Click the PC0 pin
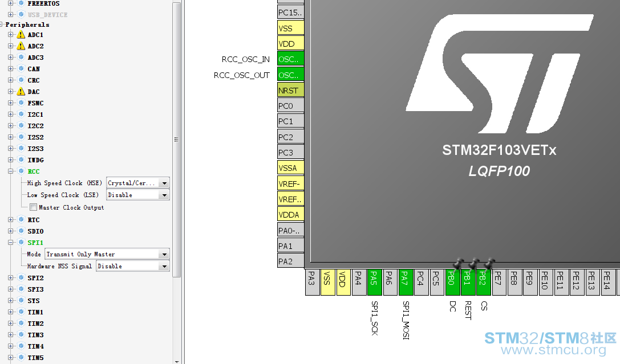This screenshot has width=620, height=364. (x=291, y=106)
